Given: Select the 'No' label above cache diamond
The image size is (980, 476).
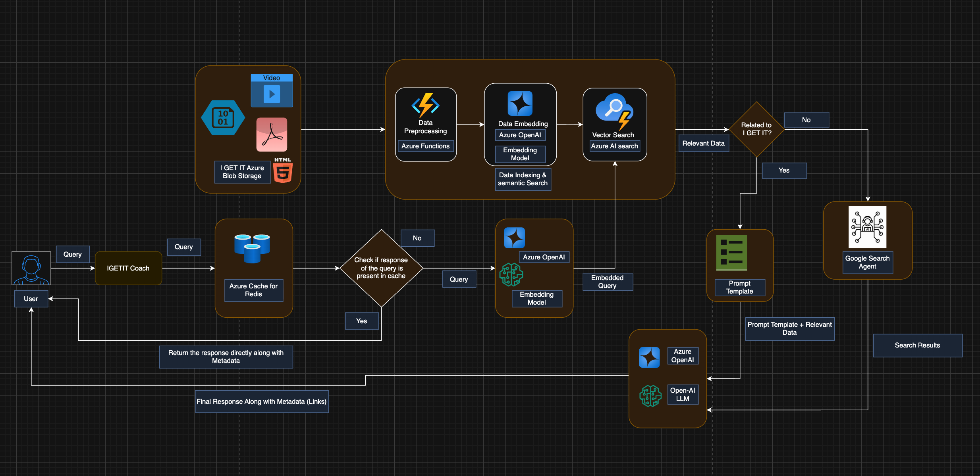Looking at the screenshot, I should pyautogui.click(x=417, y=238).
